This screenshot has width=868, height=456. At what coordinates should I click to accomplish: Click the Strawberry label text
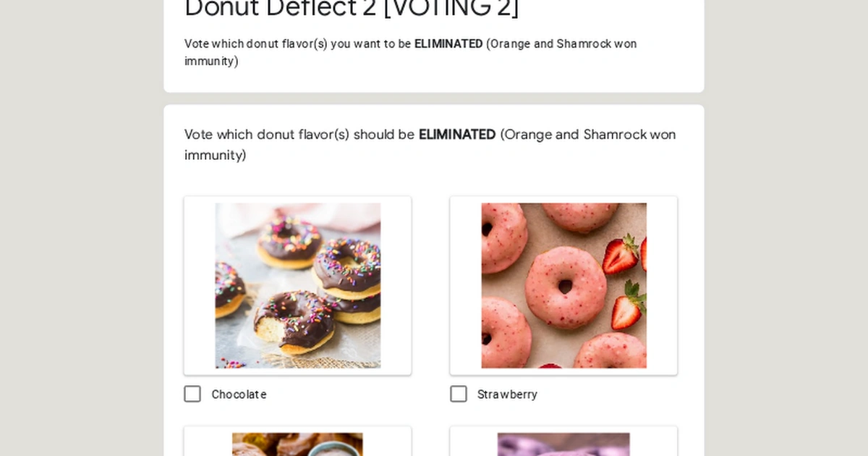click(507, 394)
